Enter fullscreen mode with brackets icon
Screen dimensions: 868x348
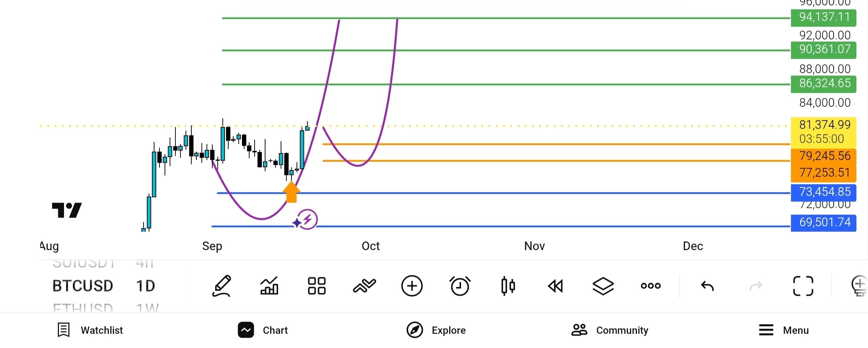(803, 286)
